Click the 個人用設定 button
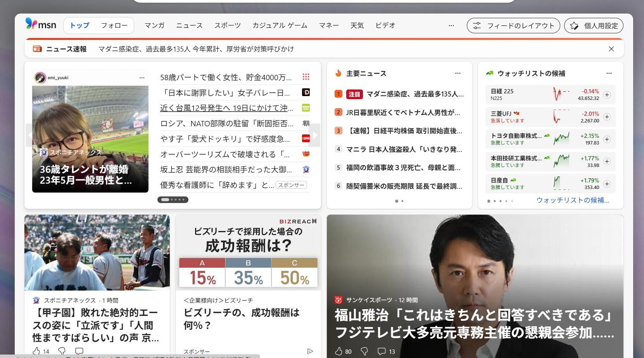Viewport: 644px width, 358px height. coord(593,26)
